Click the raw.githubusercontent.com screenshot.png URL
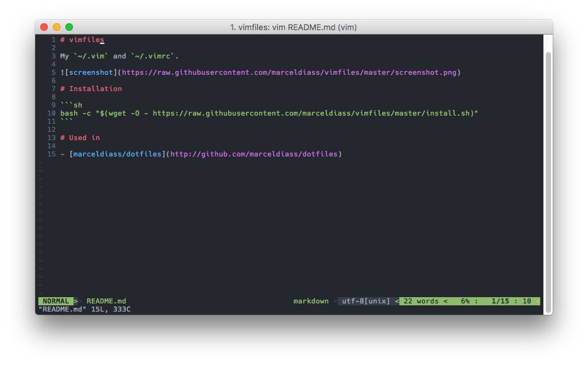This screenshot has height=365, width=588. 289,72
